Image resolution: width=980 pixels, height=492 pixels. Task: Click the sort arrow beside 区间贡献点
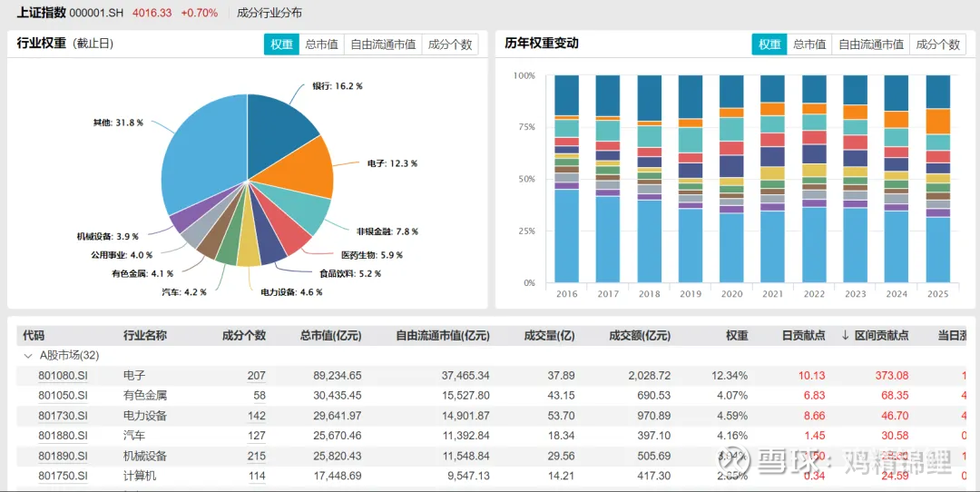click(846, 336)
